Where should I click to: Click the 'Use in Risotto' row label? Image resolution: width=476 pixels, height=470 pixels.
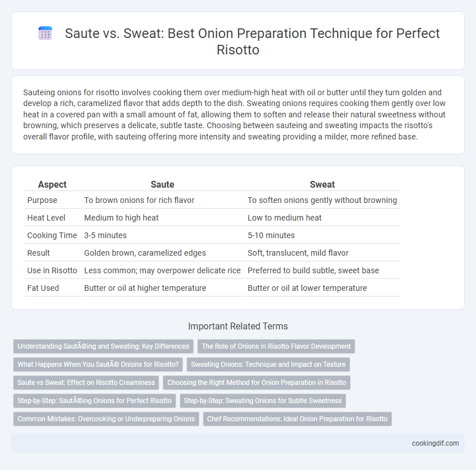pyautogui.click(x=52, y=270)
